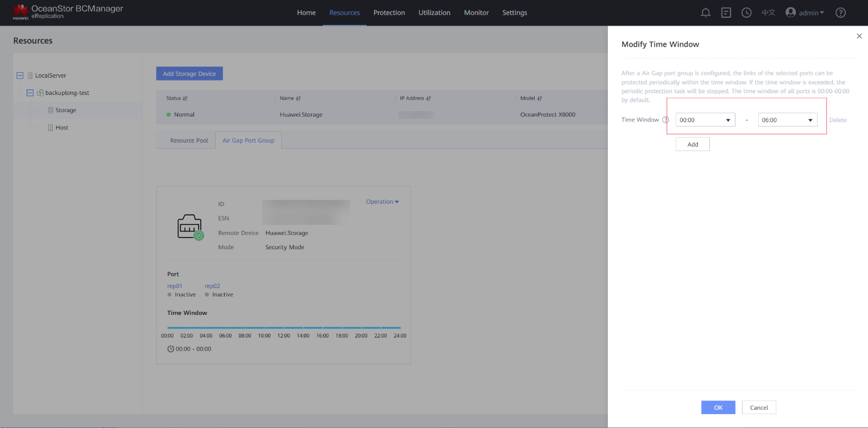This screenshot has height=428, width=868.
Task: Collapse the backuplong-test tree node
Action: pos(31,93)
